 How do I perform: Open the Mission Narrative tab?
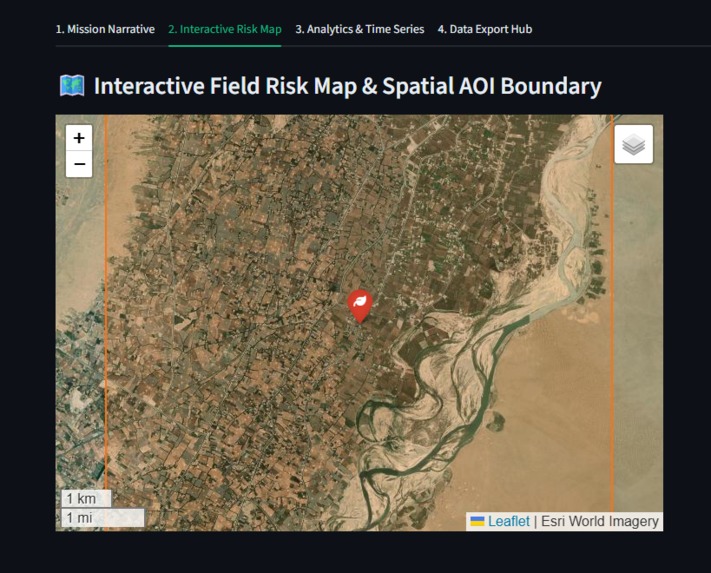pyautogui.click(x=105, y=29)
